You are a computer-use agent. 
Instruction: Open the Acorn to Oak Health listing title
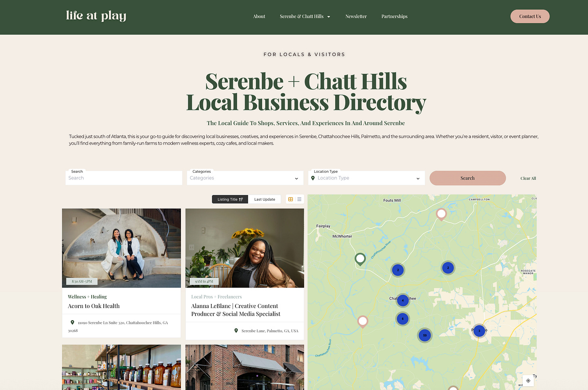[94, 306]
